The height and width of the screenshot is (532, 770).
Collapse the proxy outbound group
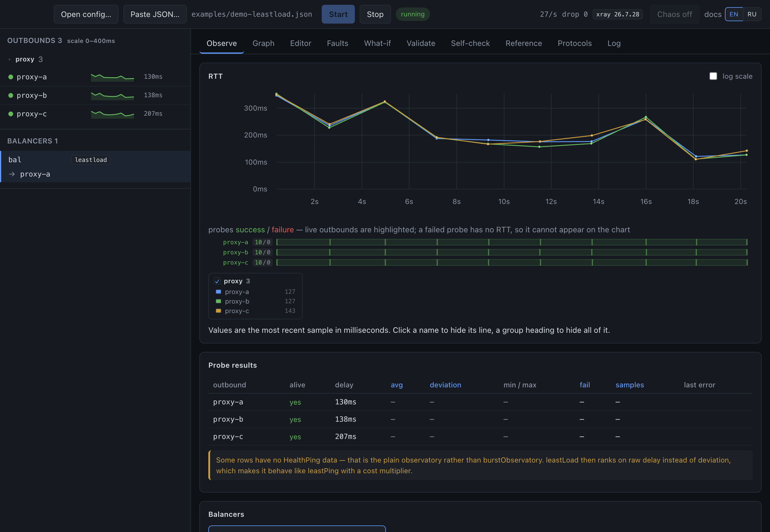coord(9,59)
